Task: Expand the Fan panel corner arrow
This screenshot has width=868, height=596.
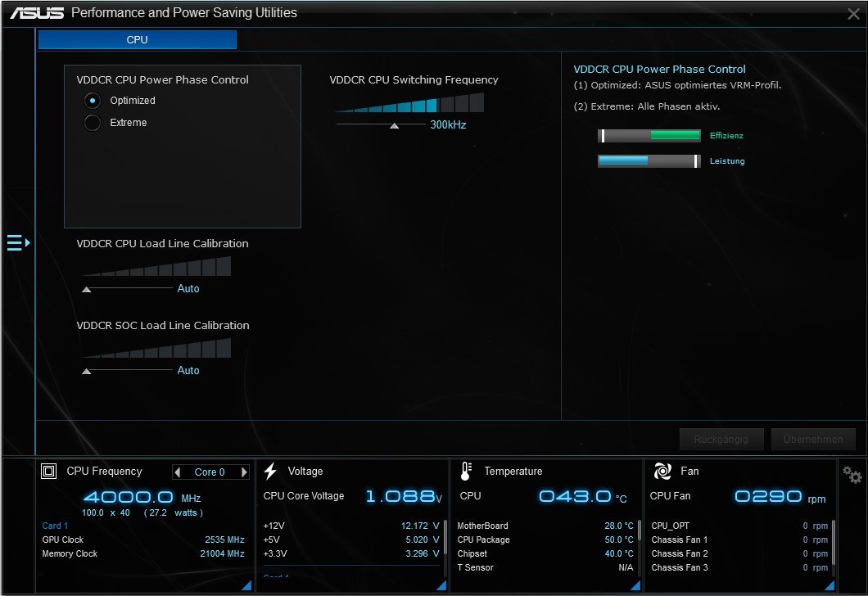Action: point(830,585)
